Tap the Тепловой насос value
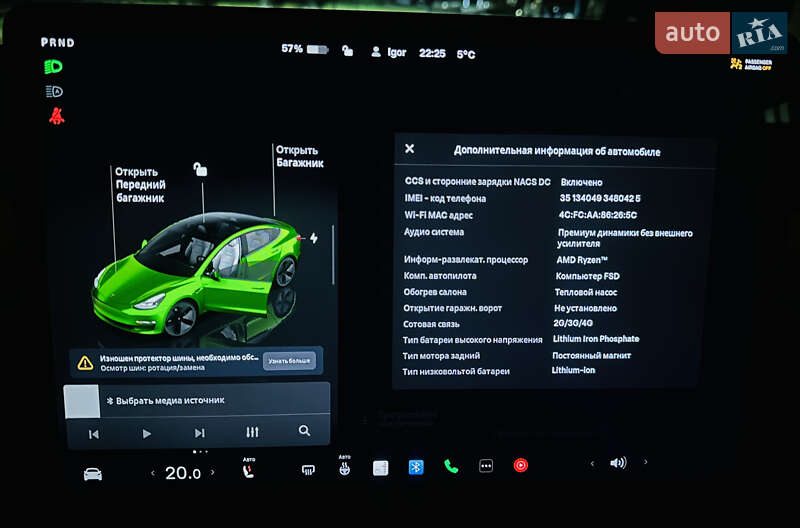This screenshot has width=800, height=528. (586, 292)
